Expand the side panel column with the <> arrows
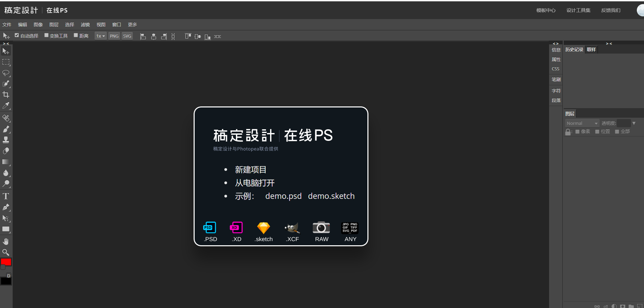This screenshot has height=308, width=644. [556, 44]
